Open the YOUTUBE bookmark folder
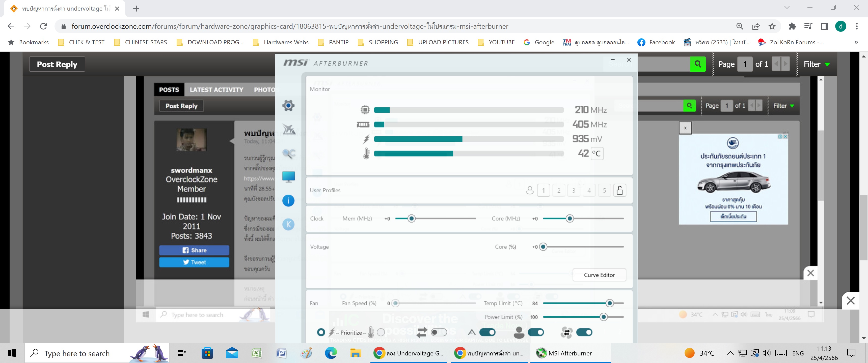868x363 pixels. pyautogui.click(x=496, y=42)
